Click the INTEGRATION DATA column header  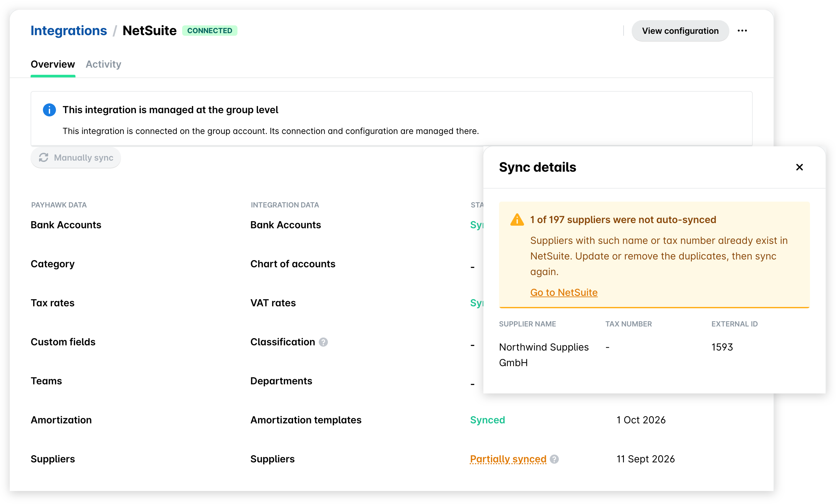(x=285, y=205)
